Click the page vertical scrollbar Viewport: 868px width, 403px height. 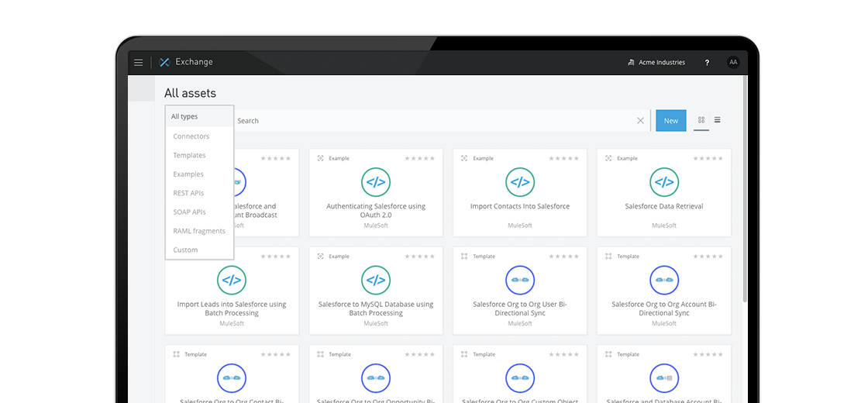(x=745, y=188)
